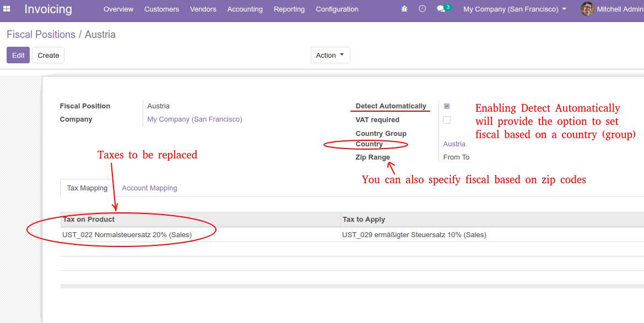Sort by Tax on Product column header

coord(201,220)
